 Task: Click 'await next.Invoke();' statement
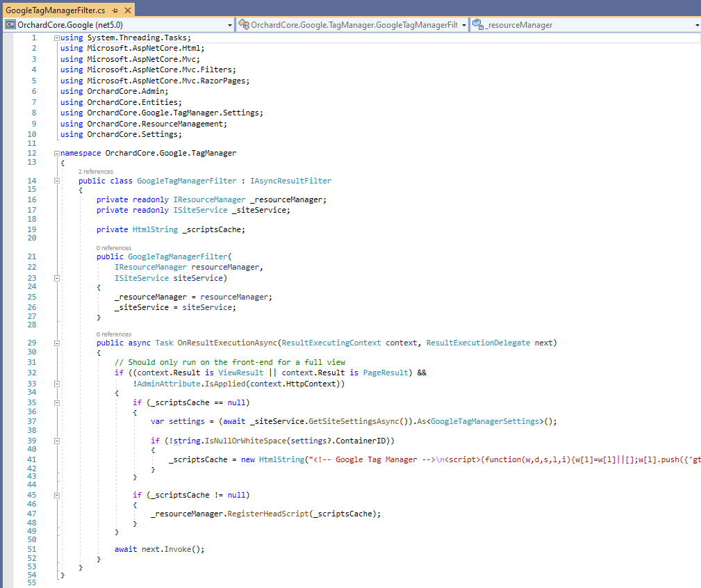[x=160, y=549]
